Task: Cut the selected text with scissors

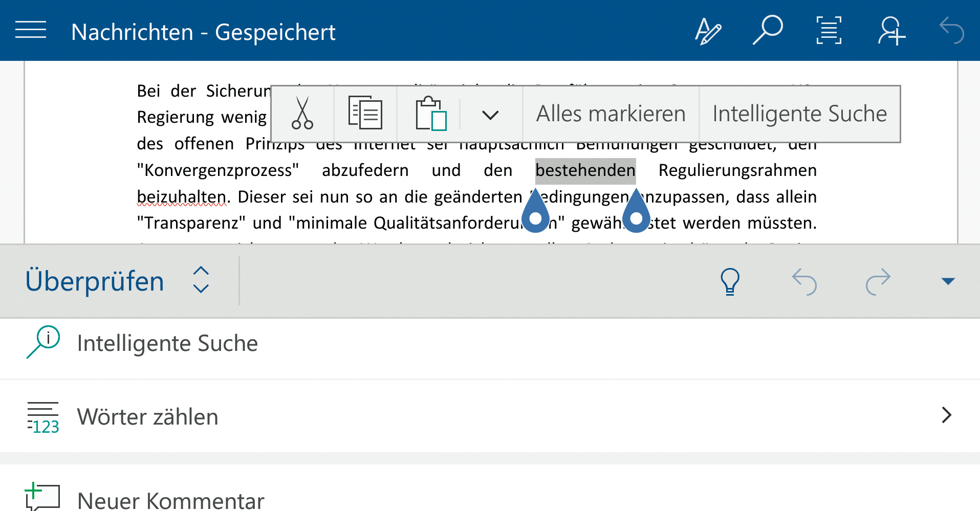Action: pyautogui.click(x=302, y=114)
